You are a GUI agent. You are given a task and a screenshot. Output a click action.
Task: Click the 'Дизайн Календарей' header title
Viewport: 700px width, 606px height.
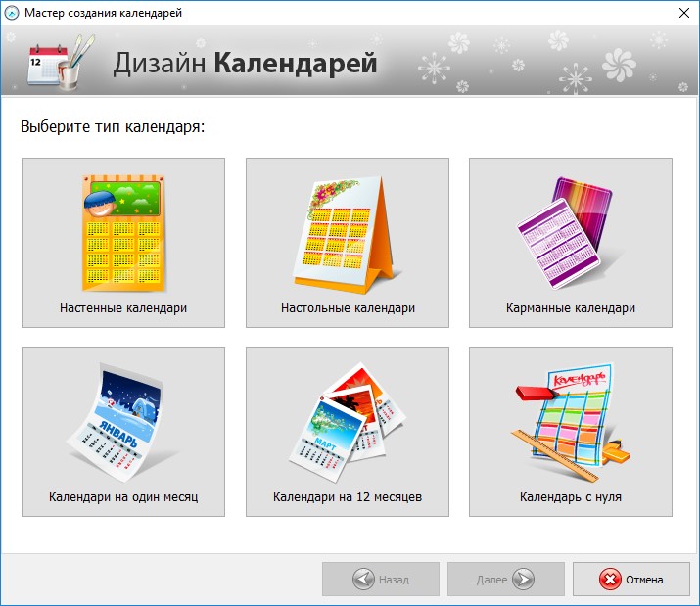coord(245,63)
